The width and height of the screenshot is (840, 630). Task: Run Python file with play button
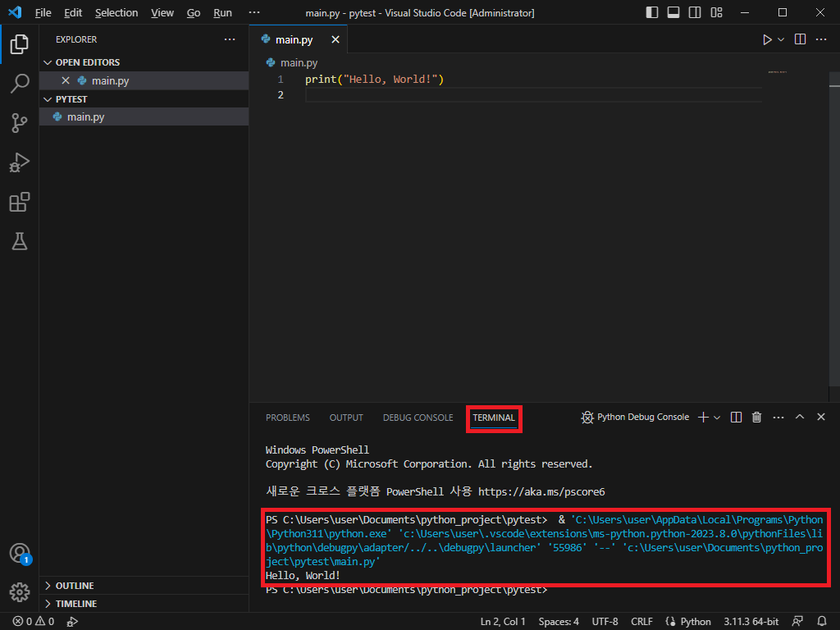[x=767, y=39]
